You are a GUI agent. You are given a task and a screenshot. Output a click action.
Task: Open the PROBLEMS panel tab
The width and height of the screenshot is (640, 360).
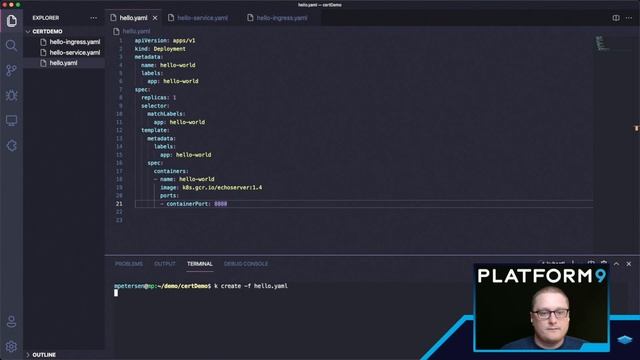point(129,264)
